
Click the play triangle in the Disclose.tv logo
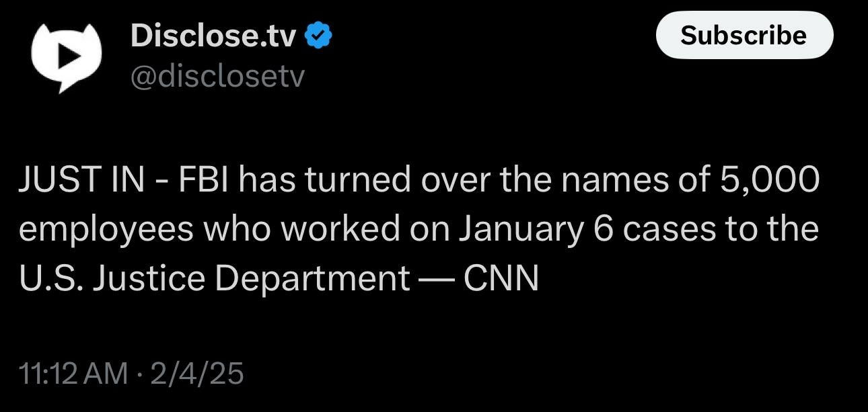(67, 56)
